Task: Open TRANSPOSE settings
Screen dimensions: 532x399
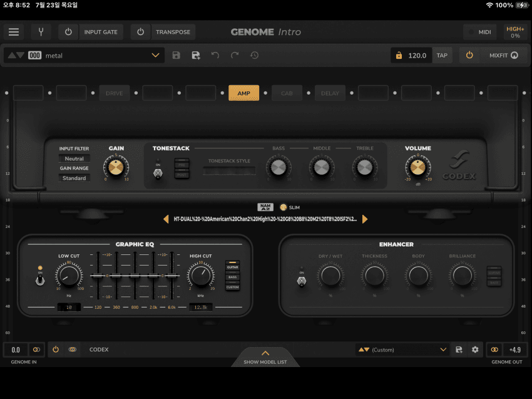Action: click(x=173, y=32)
